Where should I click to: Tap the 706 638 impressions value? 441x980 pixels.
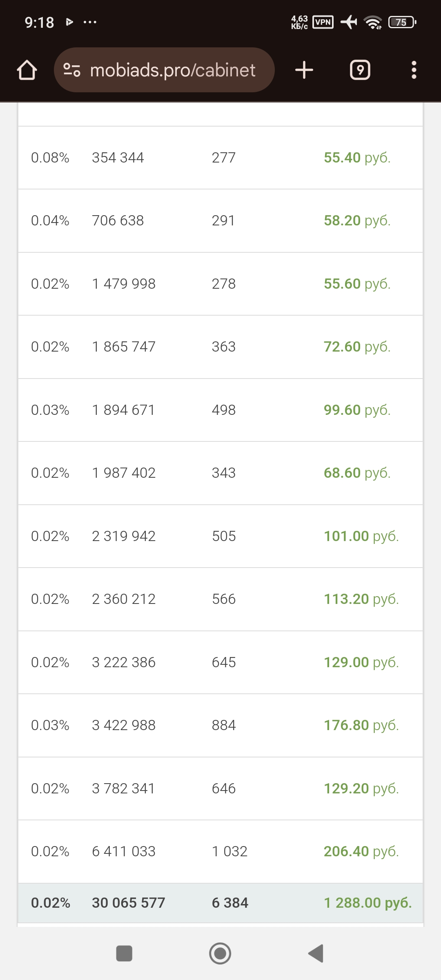[118, 220]
